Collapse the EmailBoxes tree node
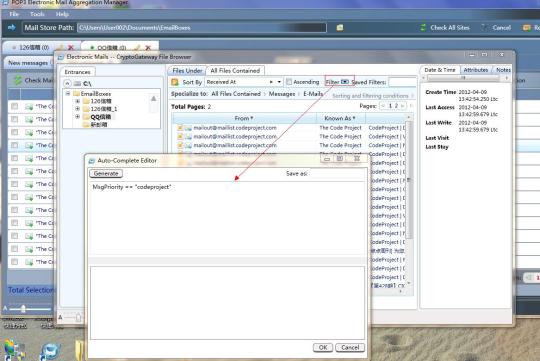Image resolution: width=540 pixels, height=361 pixels. point(68,93)
